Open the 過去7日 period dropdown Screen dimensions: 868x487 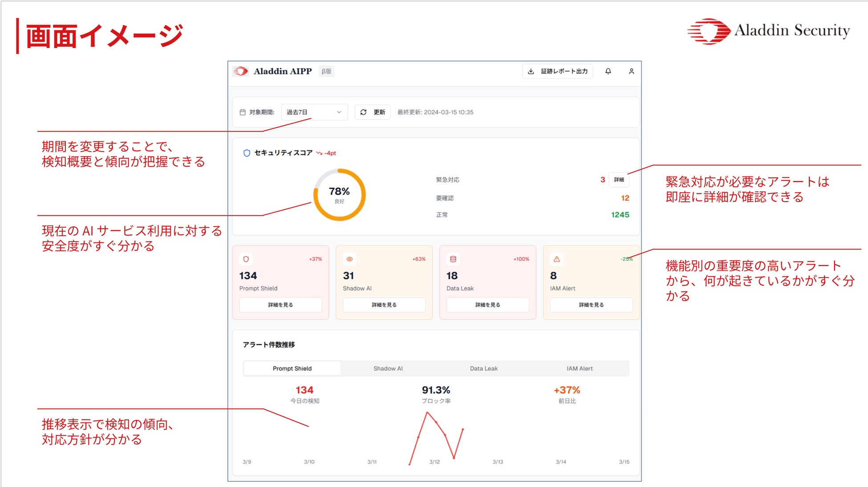click(314, 112)
